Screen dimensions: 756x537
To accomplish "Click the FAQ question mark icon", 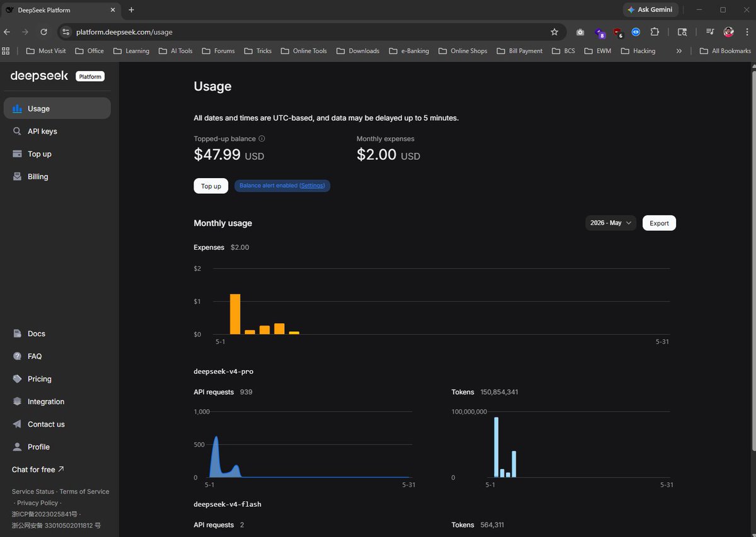I will coord(17,356).
